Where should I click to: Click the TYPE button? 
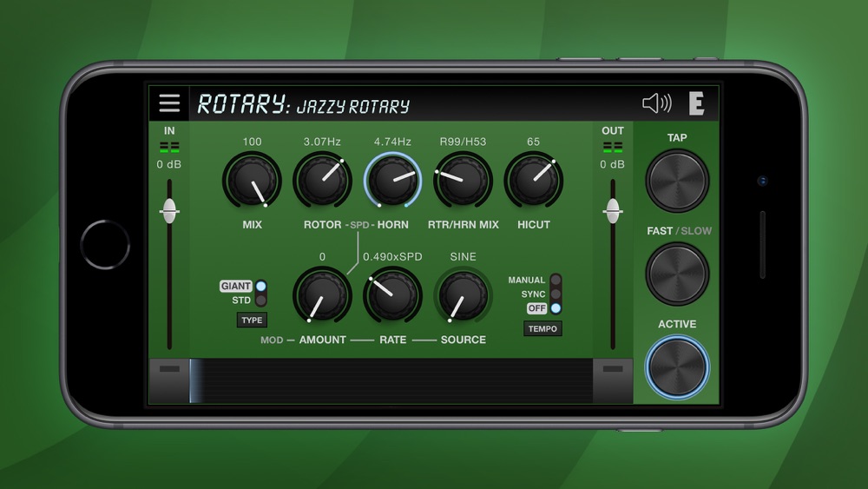(x=252, y=320)
